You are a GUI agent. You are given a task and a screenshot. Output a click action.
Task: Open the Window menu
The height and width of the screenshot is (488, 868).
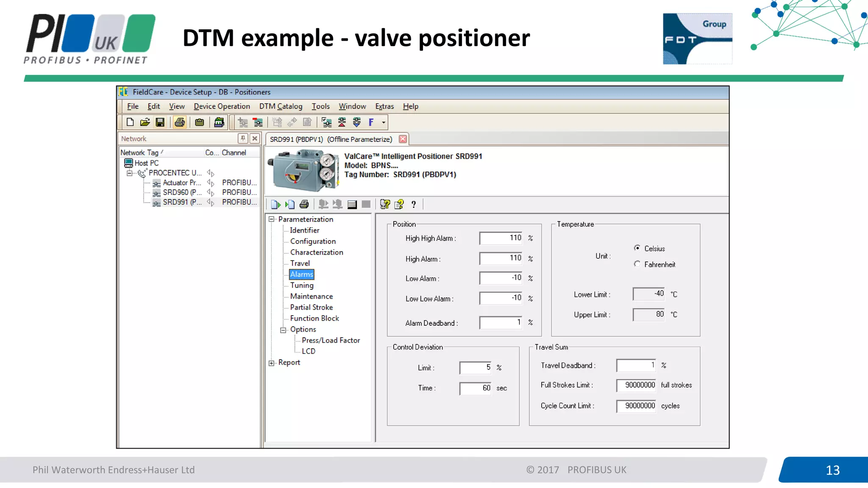point(352,106)
